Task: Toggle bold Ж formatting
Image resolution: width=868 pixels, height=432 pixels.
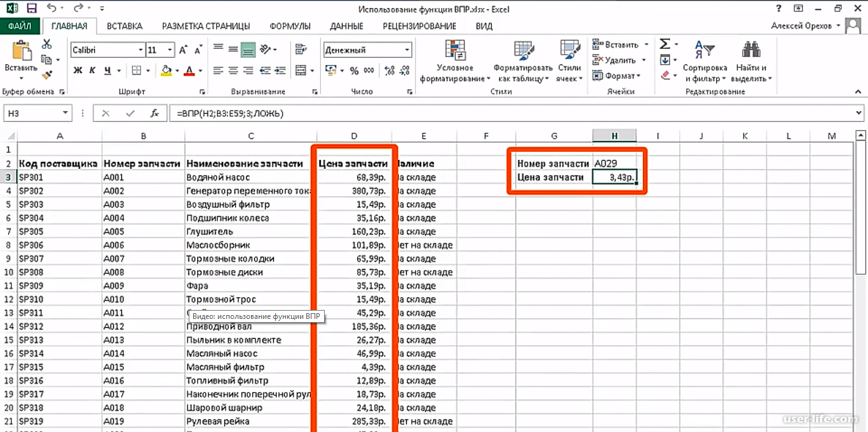Action: tap(78, 71)
